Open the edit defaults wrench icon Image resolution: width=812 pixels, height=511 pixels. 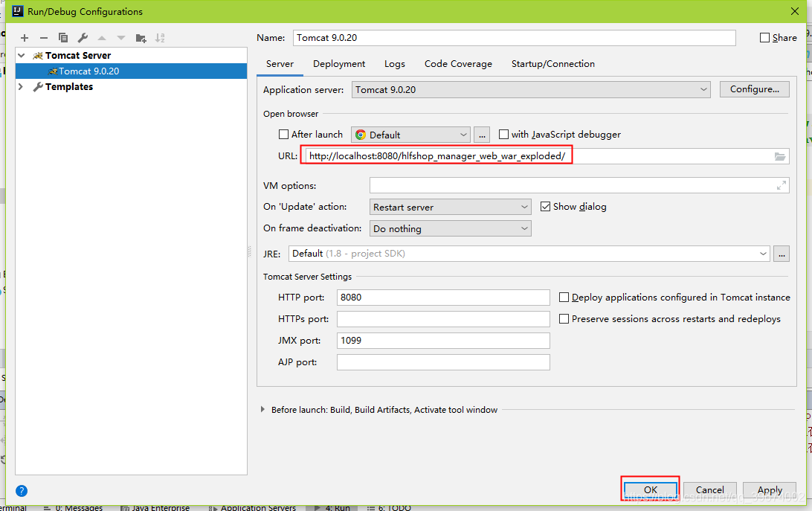(x=83, y=38)
